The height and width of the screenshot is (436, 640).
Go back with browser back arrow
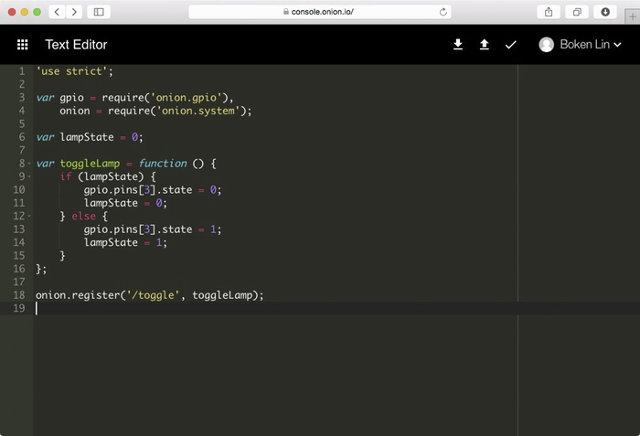(x=57, y=12)
